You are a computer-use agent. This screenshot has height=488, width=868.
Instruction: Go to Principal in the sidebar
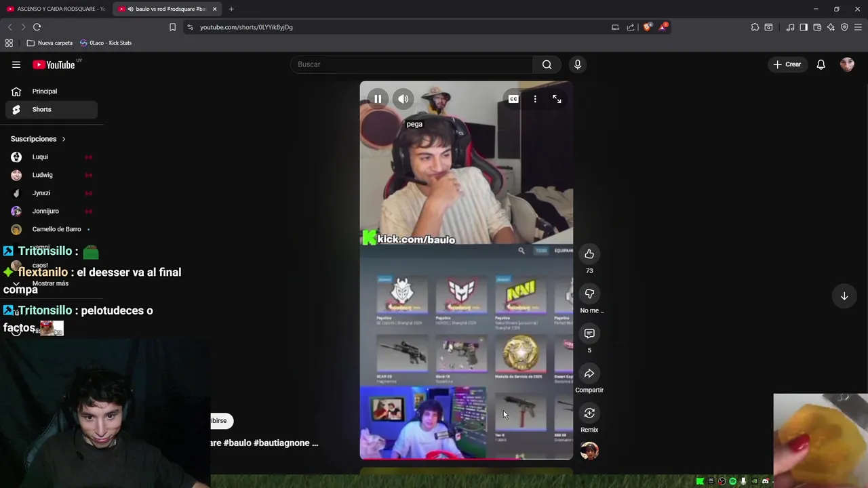52,91
